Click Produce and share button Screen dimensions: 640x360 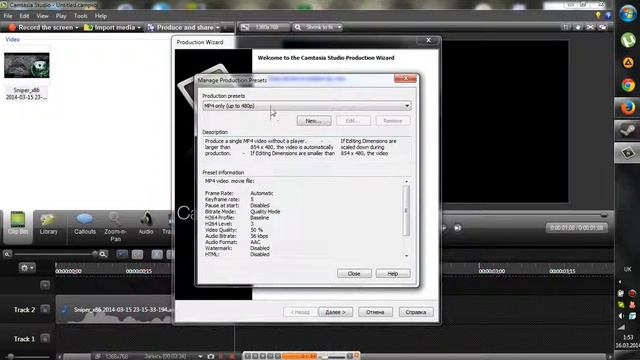pyautogui.click(x=181, y=27)
